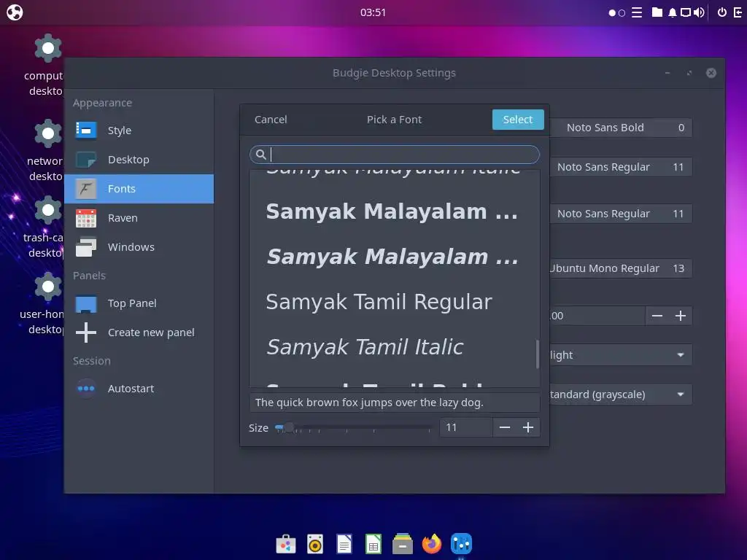Open Budgie settings app in the dock
This screenshot has width=747, height=560.
[x=461, y=544]
